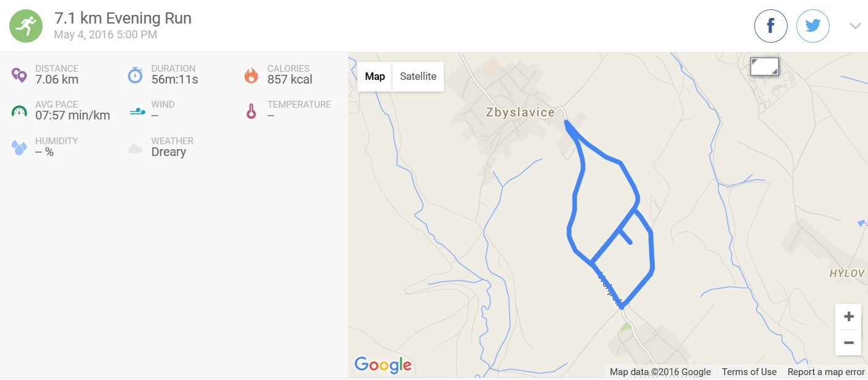The image size is (868, 380).
Task: Click the green running activity icon
Action: 26,25
